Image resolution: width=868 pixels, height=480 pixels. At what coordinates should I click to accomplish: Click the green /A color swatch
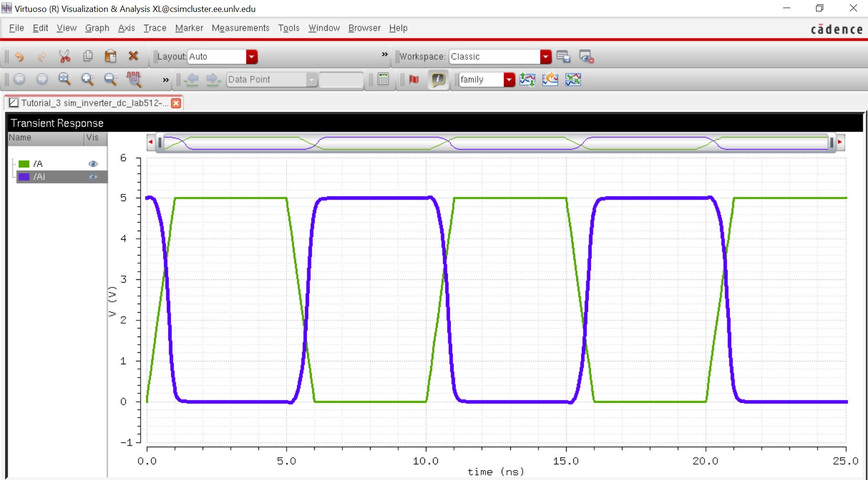pos(24,164)
